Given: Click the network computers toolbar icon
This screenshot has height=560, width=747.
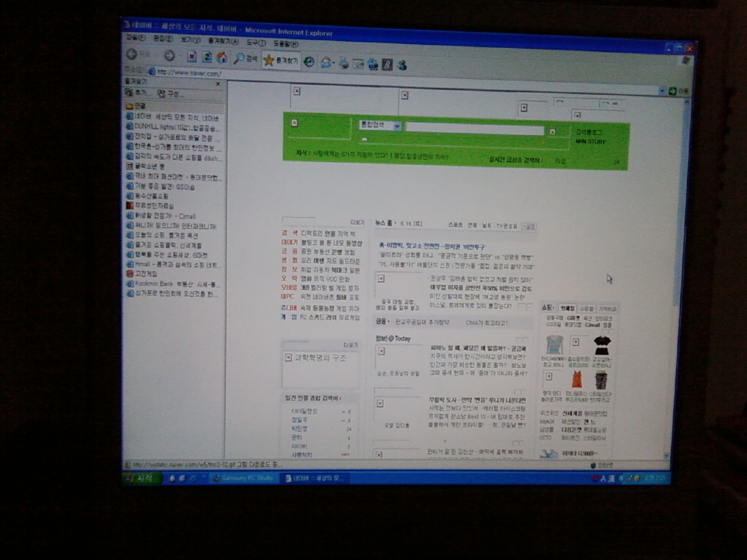Looking at the screenshot, I should click(372, 64).
